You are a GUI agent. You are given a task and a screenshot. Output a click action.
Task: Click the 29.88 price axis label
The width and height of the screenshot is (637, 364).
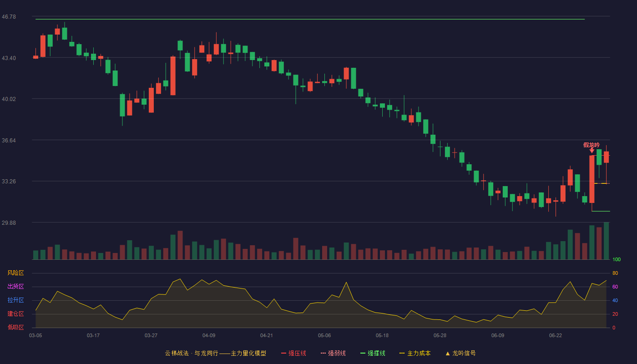(x=9, y=223)
